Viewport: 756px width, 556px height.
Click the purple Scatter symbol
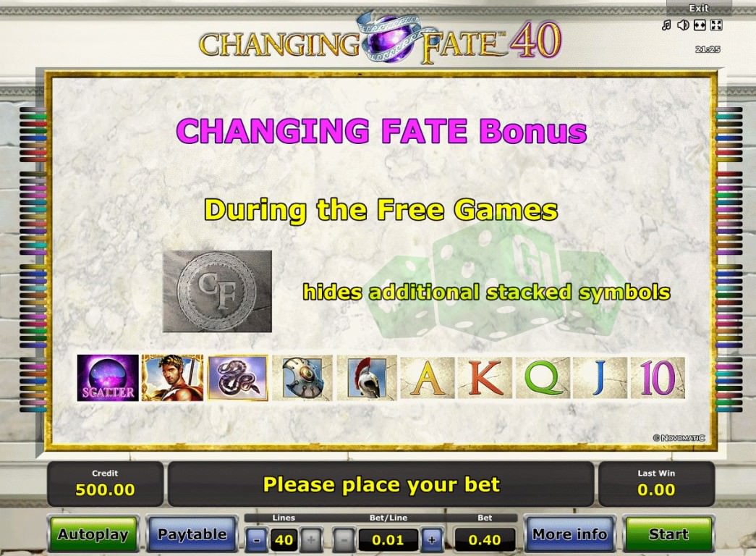108,378
